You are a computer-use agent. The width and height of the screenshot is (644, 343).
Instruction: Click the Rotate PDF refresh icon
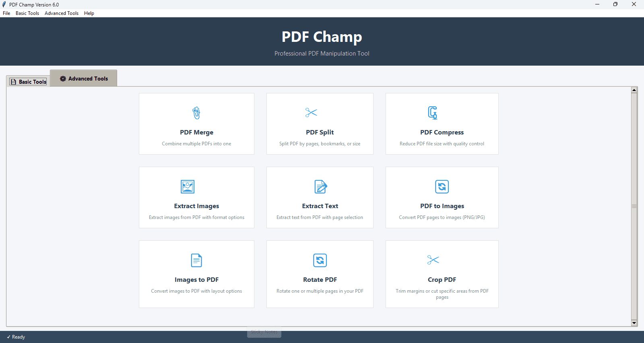click(320, 260)
